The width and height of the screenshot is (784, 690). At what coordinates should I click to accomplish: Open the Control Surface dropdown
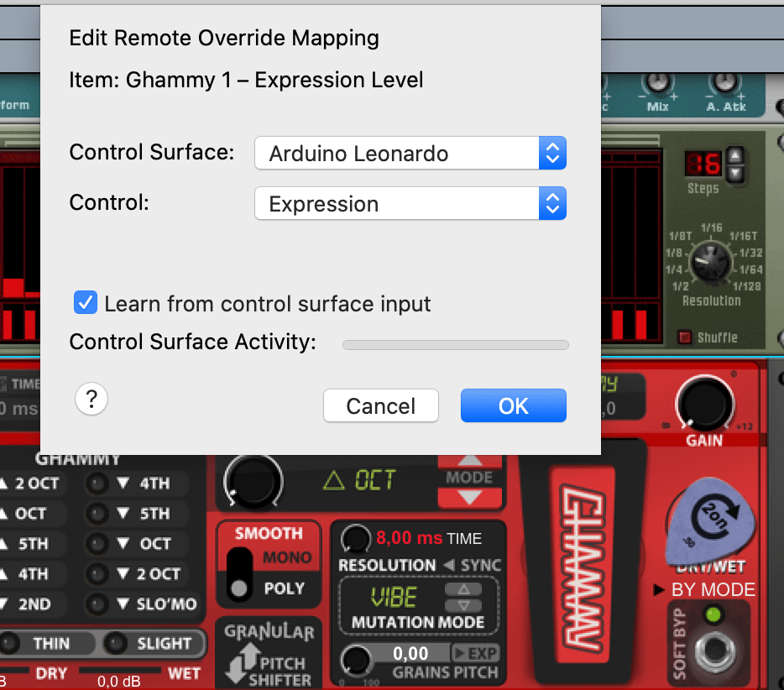410,154
